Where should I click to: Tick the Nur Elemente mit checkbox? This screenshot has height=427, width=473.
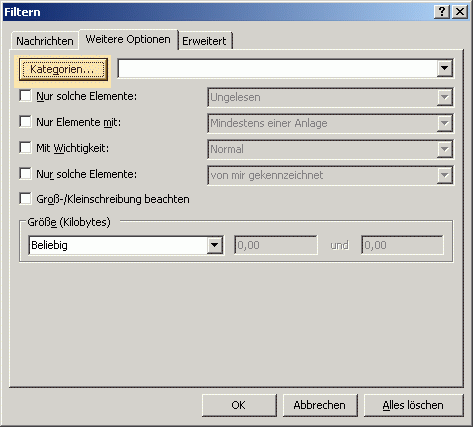[x=25, y=122]
